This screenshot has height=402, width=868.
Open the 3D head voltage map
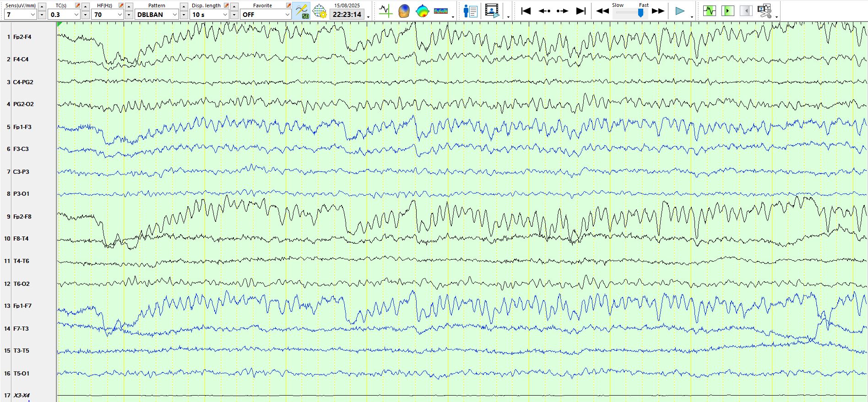[x=404, y=11]
